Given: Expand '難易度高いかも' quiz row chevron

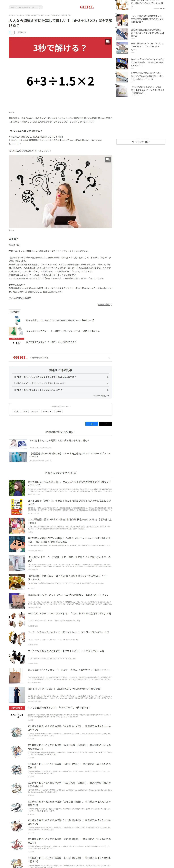Looking at the screenshot, I should (x=108, y=390).
